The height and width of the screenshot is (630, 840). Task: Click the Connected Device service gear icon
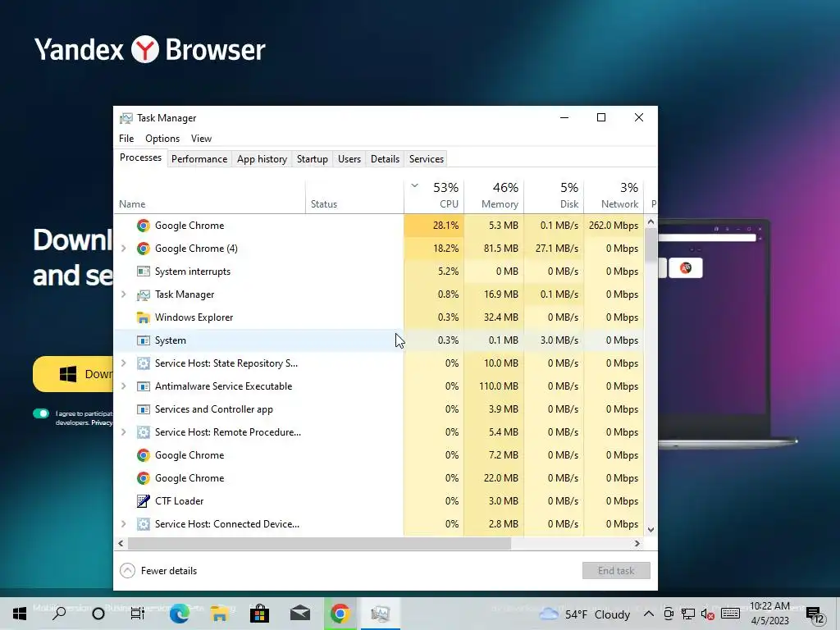(143, 524)
